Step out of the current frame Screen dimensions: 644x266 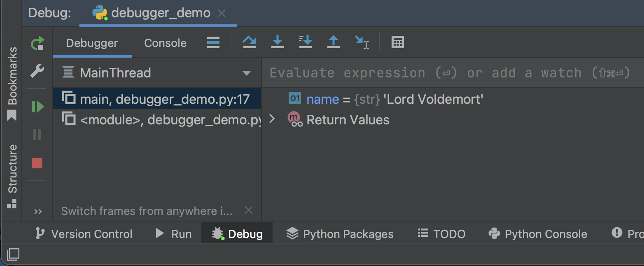(x=333, y=42)
